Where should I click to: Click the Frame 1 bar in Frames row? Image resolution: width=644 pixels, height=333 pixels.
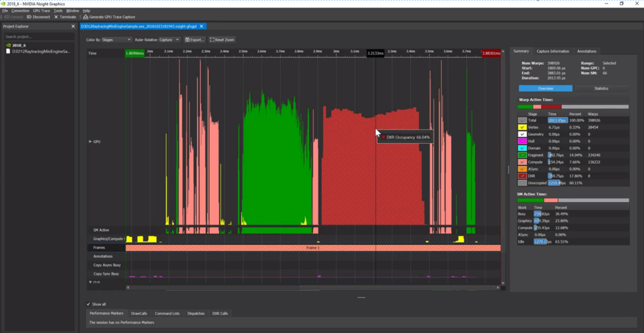point(313,248)
